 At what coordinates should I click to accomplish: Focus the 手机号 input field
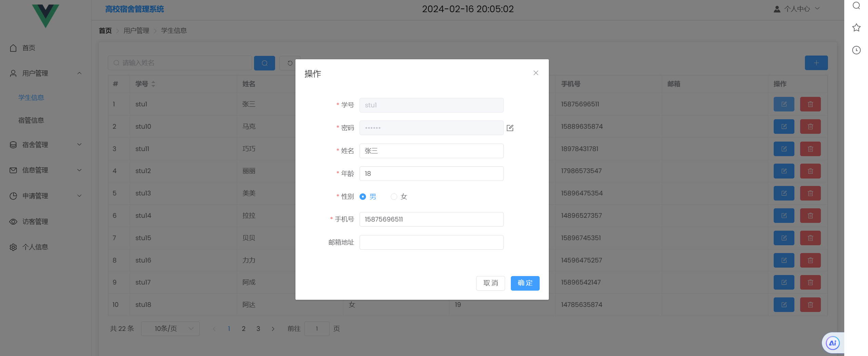tap(431, 219)
